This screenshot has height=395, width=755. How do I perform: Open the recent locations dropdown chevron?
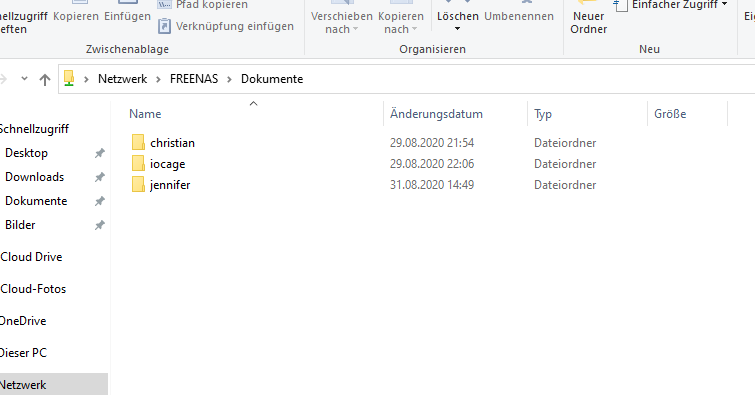pos(24,79)
